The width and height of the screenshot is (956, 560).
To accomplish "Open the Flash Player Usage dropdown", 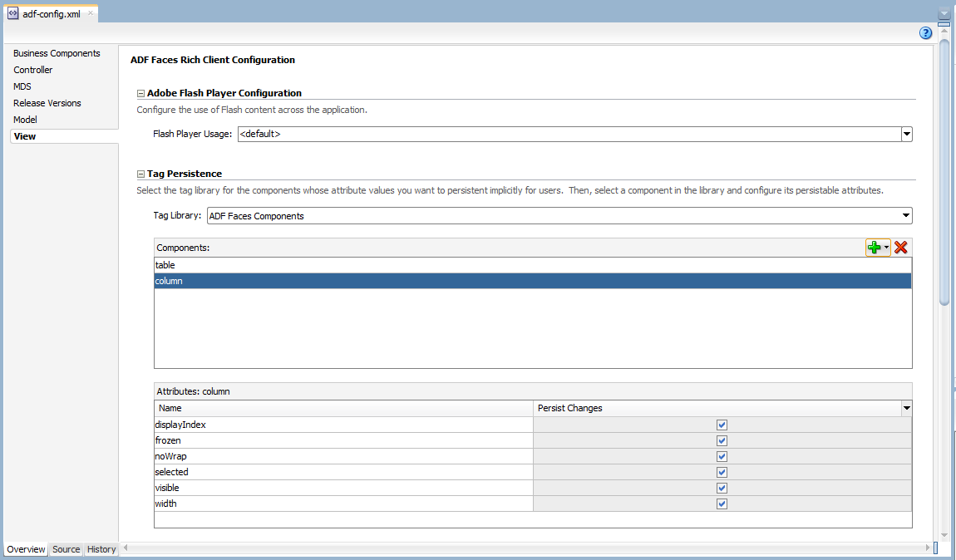I will (907, 134).
